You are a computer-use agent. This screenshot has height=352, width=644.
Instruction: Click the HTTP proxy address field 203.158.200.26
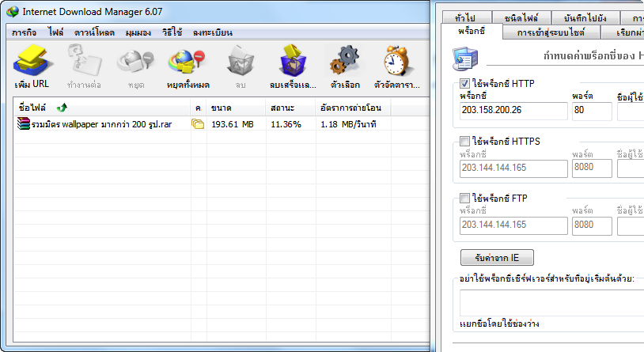click(x=513, y=111)
